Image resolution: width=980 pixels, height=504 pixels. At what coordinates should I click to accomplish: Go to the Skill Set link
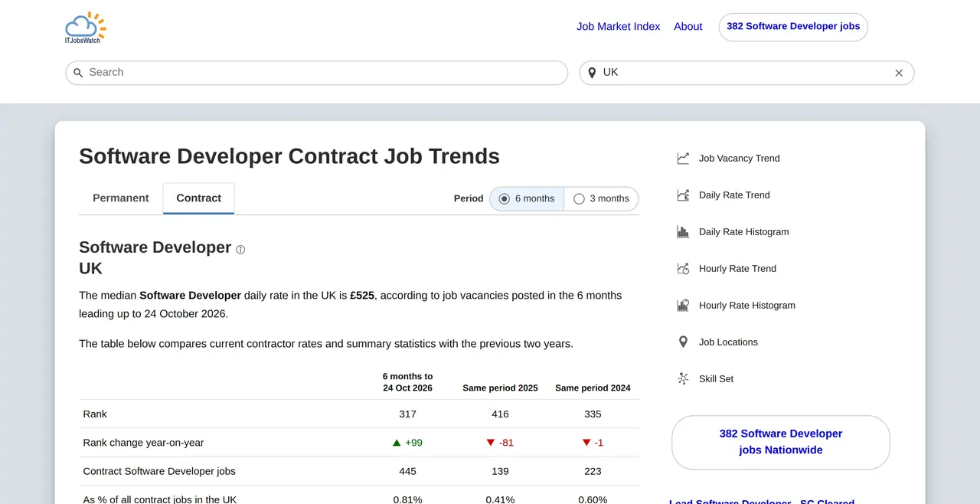pyautogui.click(x=716, y=379)
